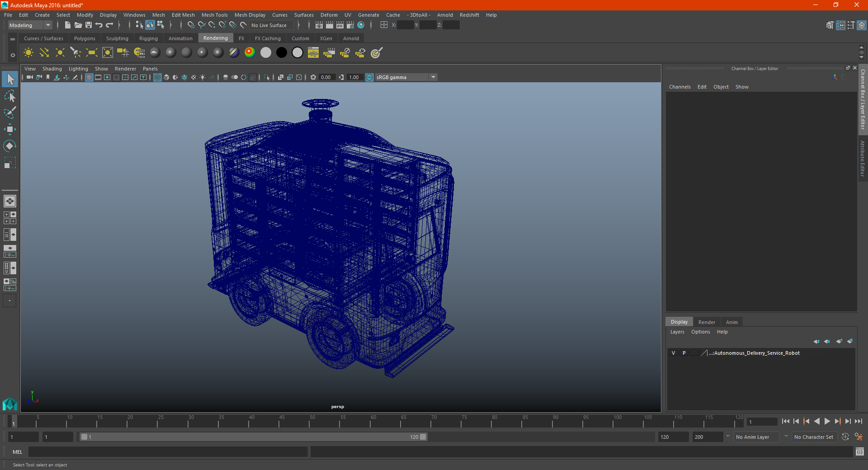Create an Area Light from the shelf
This screenshot has height=470, width=868.
[x=92, y=53]
